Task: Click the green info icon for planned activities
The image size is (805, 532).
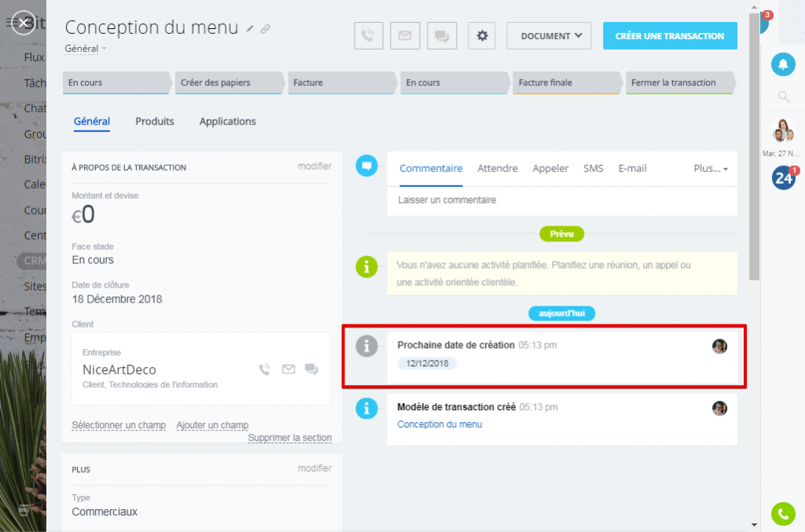Action: coord(366,266)
